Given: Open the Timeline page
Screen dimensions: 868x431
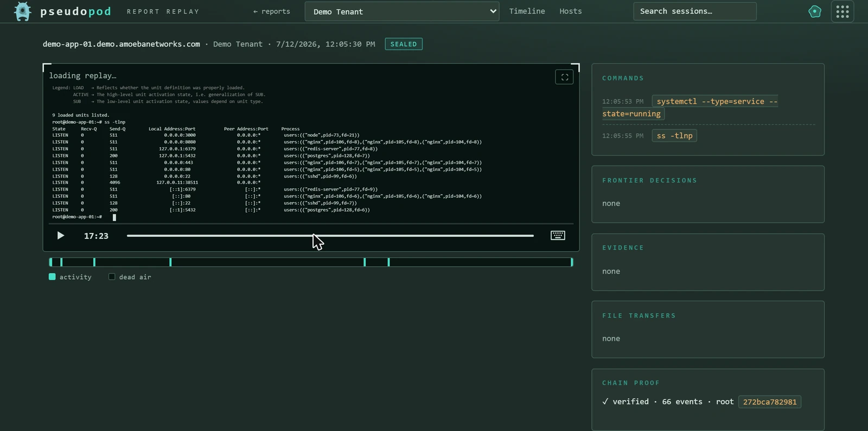Looking at the screenshot, I should (x=527, y=11).
